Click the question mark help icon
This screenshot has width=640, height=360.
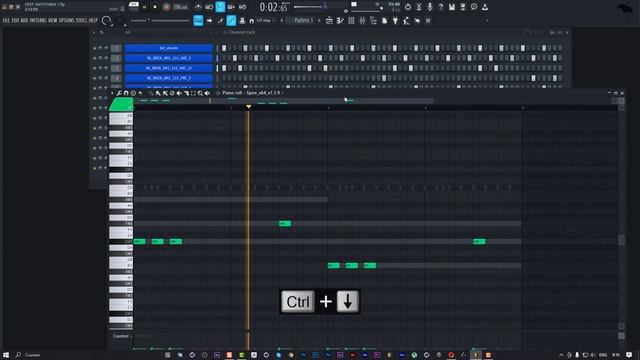(x=441, y=7)
